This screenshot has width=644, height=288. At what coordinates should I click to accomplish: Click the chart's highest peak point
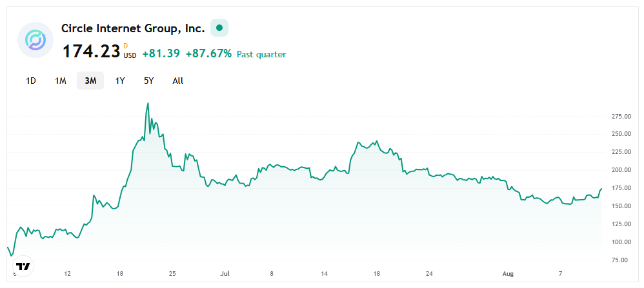pos(148,103)
